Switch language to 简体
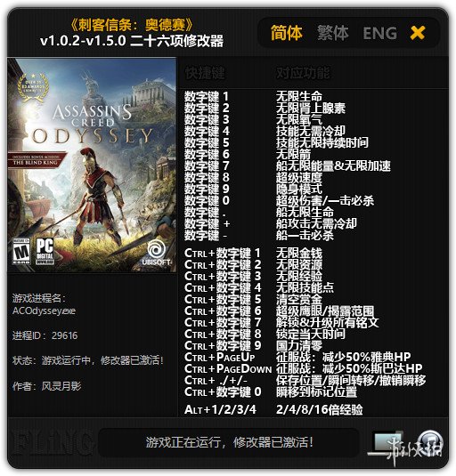The width and height of the screenshot is (456, 476). pos(286,33)
